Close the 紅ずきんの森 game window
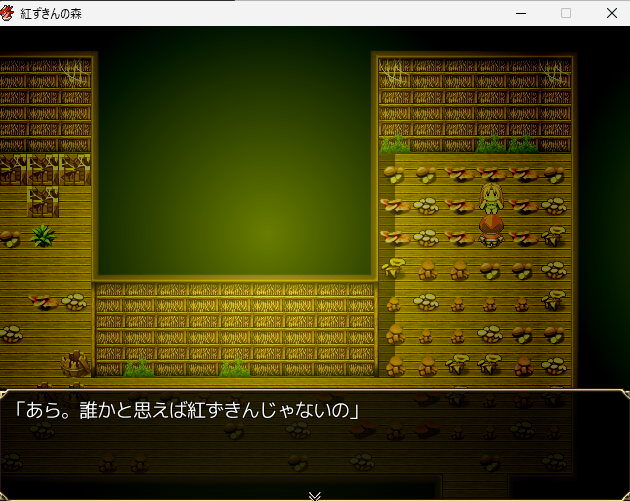 coord(612,13)
